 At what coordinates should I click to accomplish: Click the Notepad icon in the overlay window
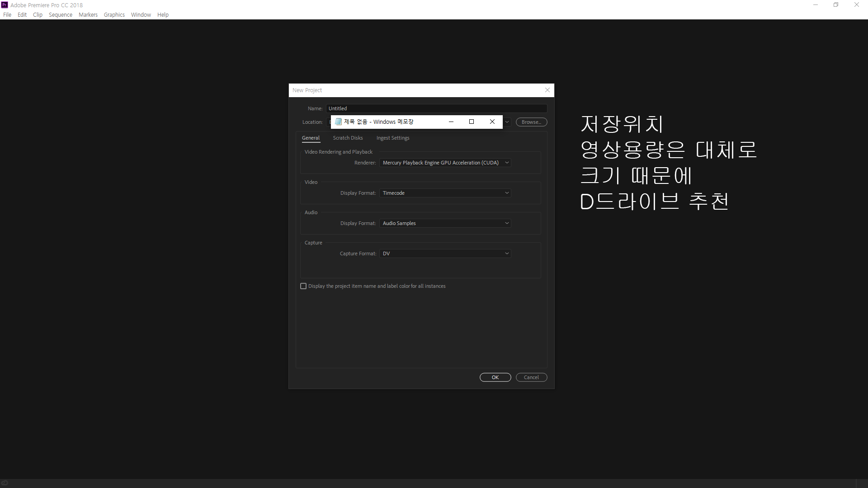pos(338,122)
